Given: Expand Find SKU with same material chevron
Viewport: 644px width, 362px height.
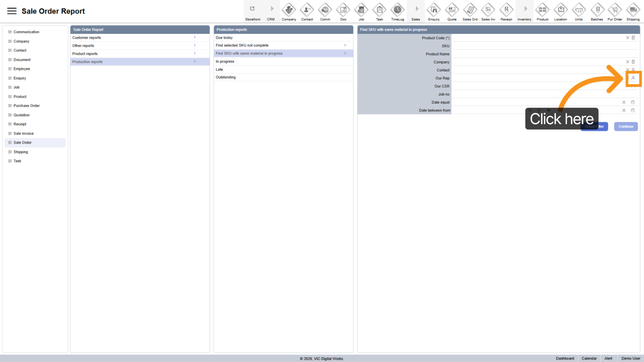Looking at the screenshot, I should (x=345, y=53).
